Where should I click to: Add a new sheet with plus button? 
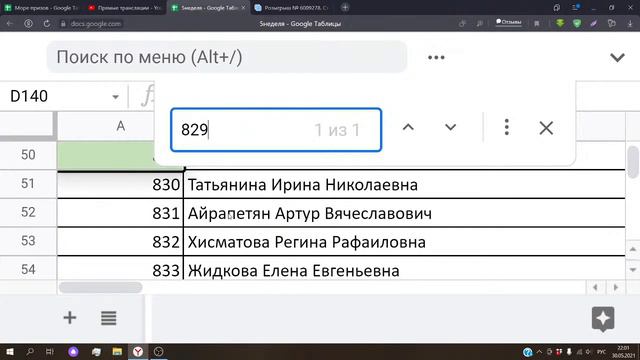coord(70,318)
